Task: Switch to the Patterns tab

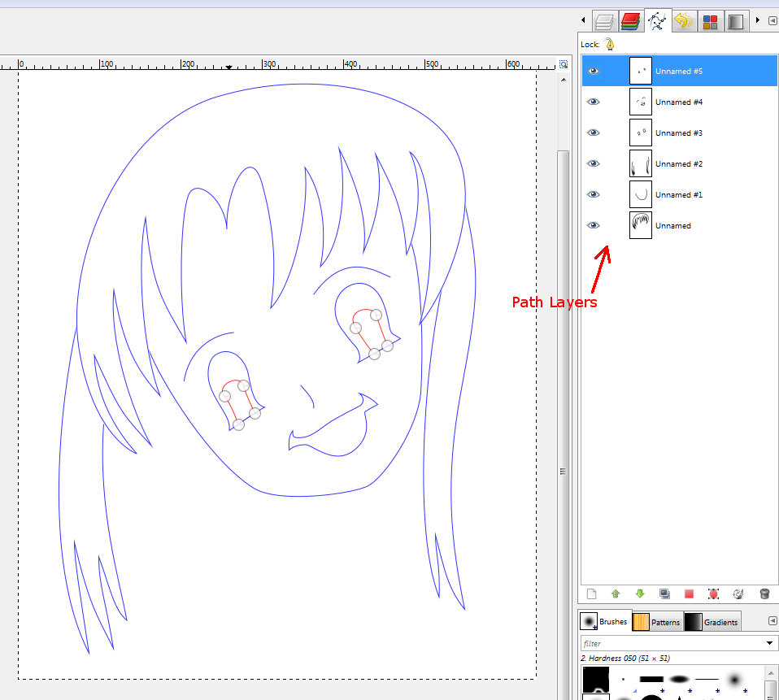Action: click(657, 620)
